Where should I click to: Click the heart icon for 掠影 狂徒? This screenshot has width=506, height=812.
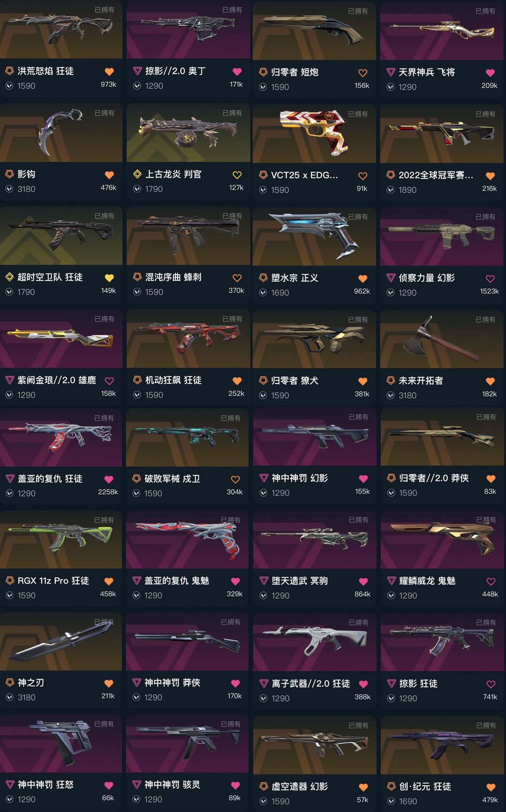(491, 684)
